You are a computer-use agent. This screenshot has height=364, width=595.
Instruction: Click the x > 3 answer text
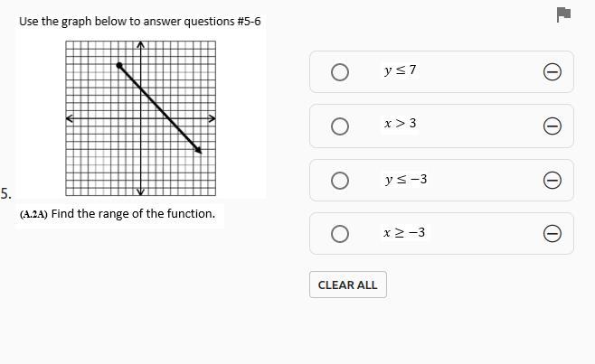(400, 124)
